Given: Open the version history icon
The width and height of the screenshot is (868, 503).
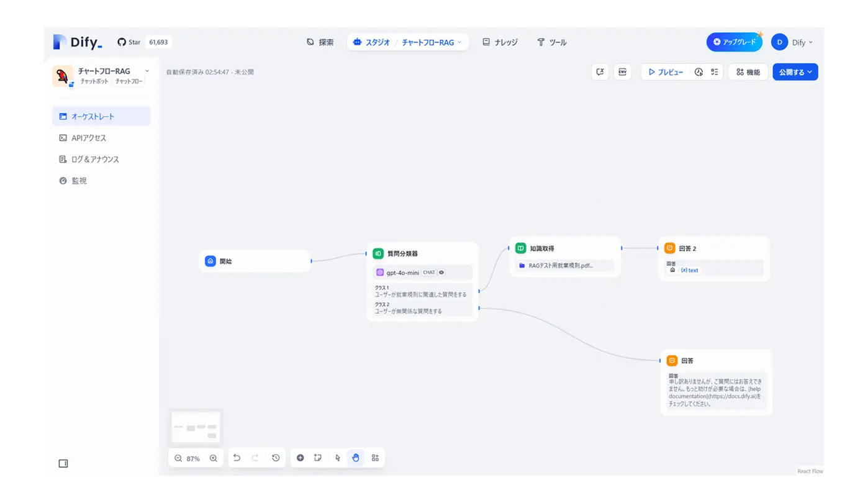Looking at the screenshot, I should (276, 458).
